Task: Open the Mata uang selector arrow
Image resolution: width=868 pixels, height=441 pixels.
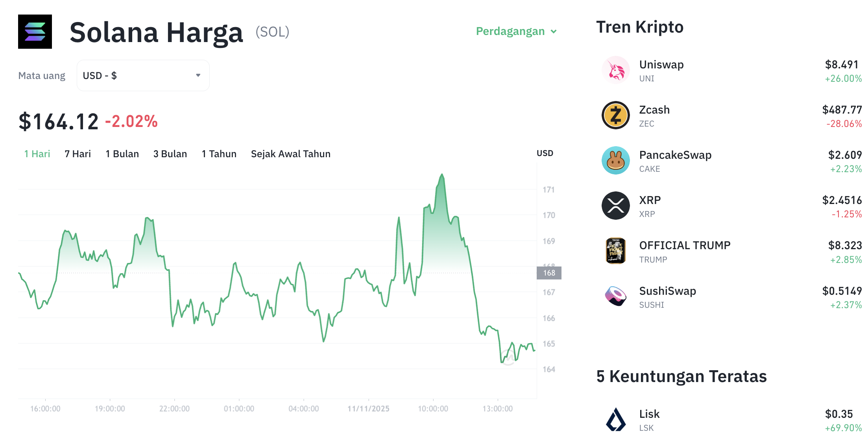Action: [198, 75]
